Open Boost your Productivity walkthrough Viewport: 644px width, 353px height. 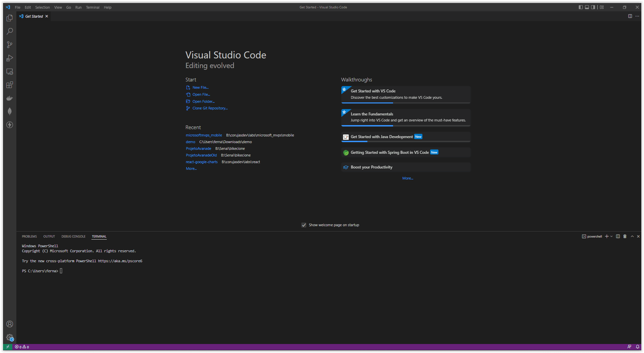[406, 167]
